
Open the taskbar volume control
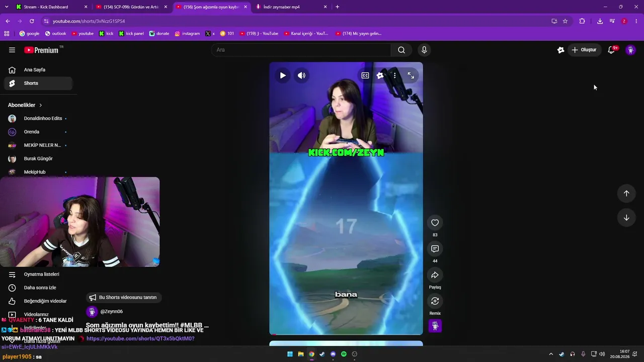click(x=602, y=354)
